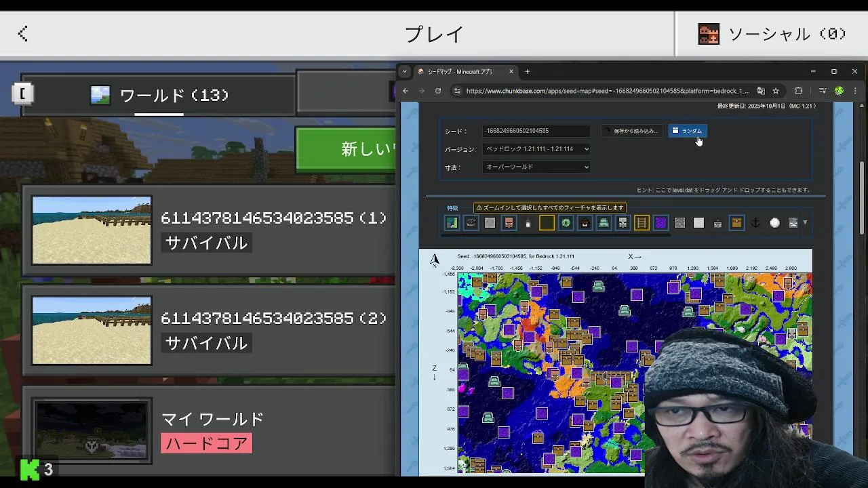Click the north compass arrow on map
Screen dimensions: 868x488
[435, 260]
